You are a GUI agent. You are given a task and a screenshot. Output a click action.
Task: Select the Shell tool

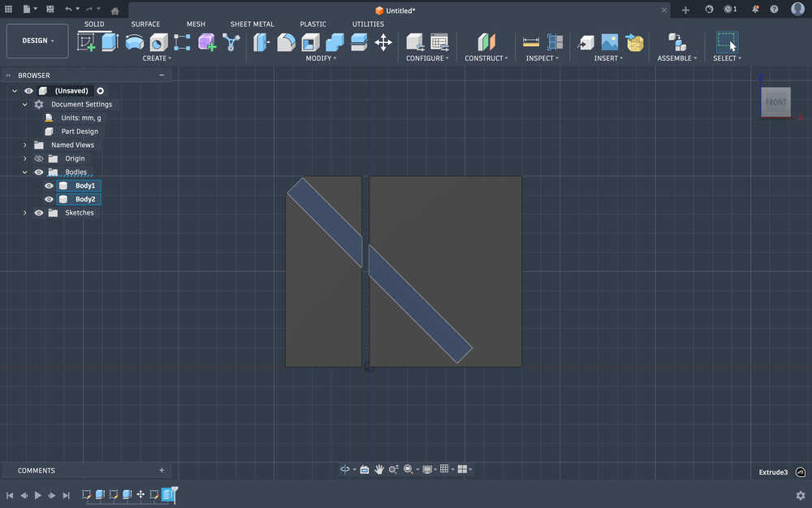pyautogui.click(x=310, y=42)
